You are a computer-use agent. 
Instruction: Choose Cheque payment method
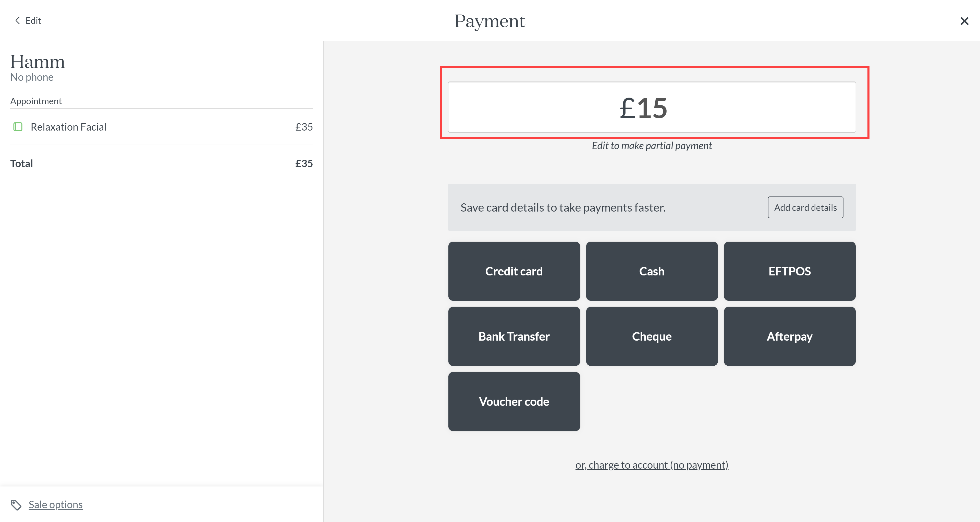pyautogui.click(x=652, y=336)
